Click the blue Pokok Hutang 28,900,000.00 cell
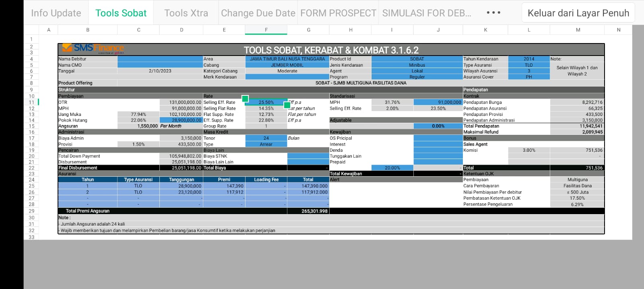644x289 pixels. 181,120
